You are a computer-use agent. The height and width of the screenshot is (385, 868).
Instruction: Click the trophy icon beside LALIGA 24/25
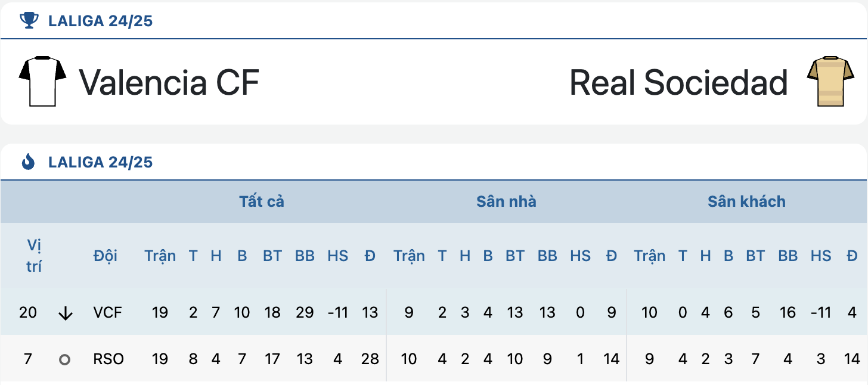click(x=28, y=21)
